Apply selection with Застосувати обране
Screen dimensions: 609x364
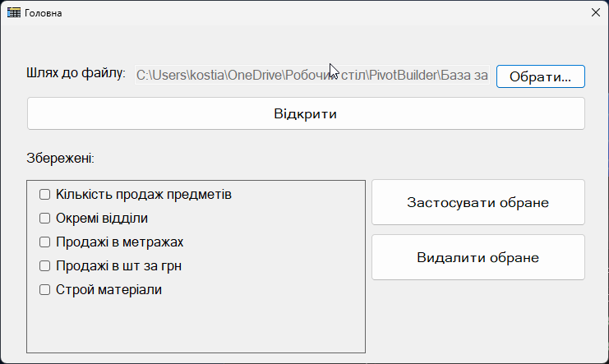tap(478, 202)
